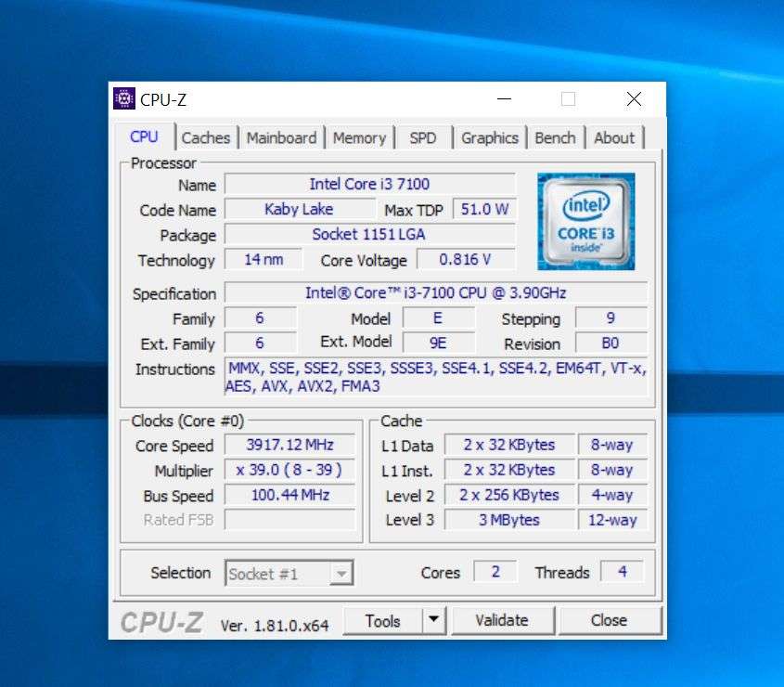This screenshot has width=784, height=687.
Task: Switch to the Caches tab
Action: coord(206,138)
